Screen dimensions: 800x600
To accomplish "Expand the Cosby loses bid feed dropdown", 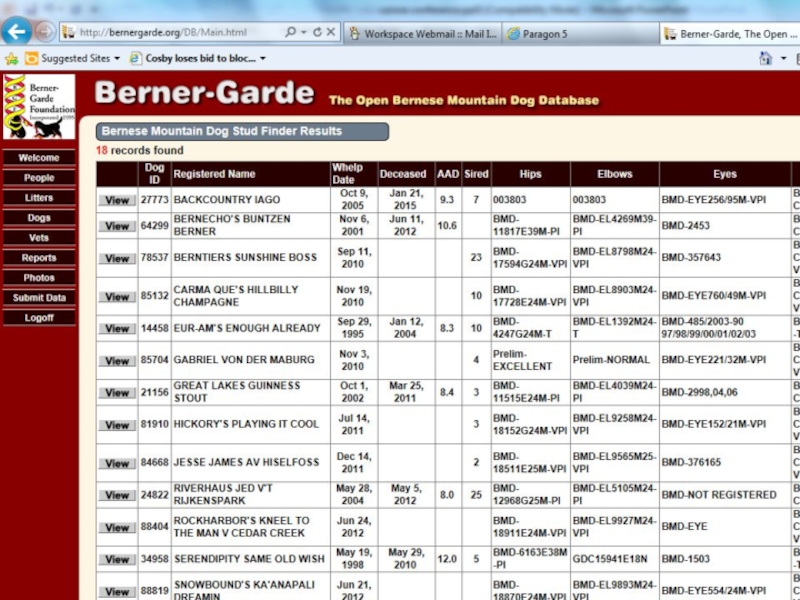I will (263, 59).
